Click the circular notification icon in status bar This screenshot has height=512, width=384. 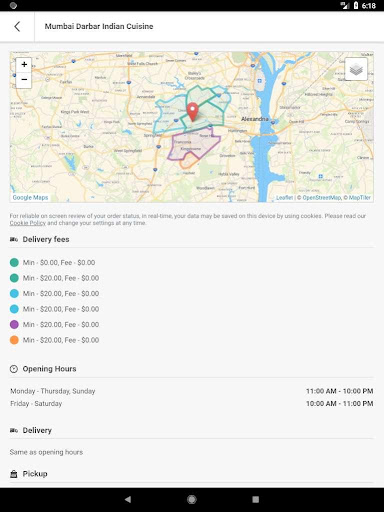click(13, 5)
